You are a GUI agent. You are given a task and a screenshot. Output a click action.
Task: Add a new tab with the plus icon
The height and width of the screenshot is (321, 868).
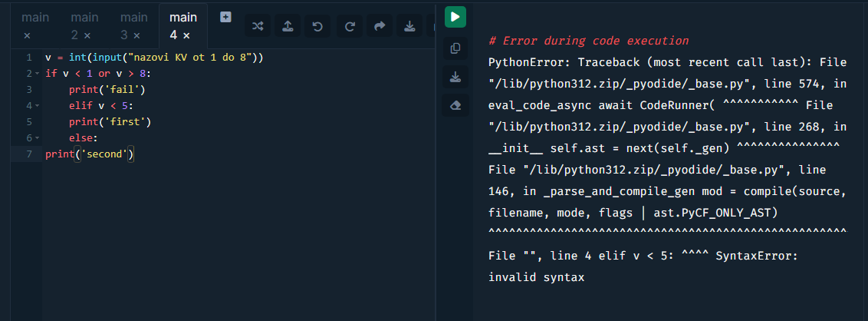[x=225, y=17]
